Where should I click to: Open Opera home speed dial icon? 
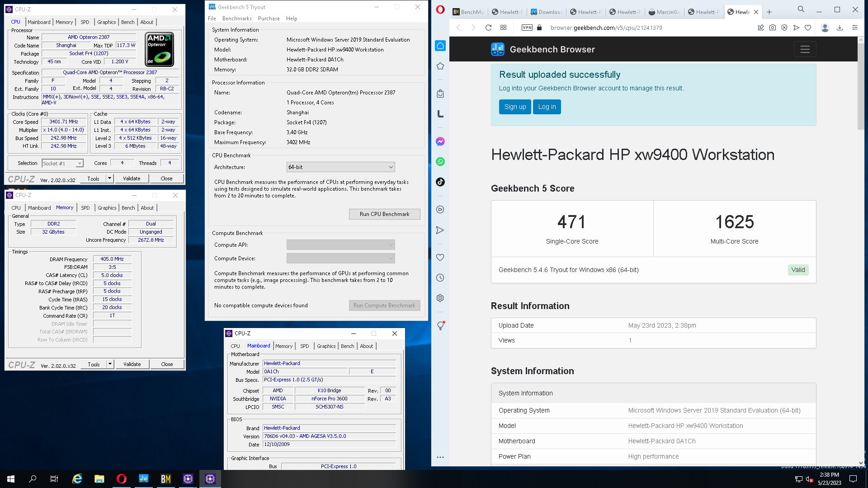(440, 46)
